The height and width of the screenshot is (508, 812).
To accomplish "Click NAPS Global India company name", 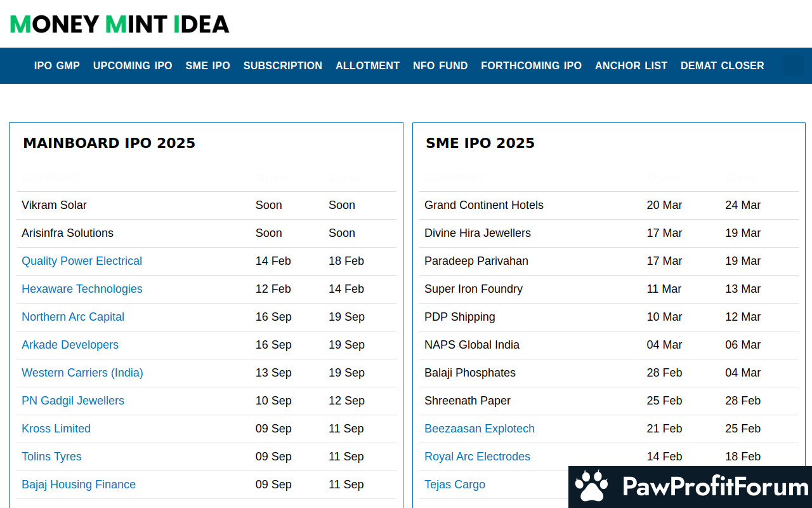I will point(472,345).
